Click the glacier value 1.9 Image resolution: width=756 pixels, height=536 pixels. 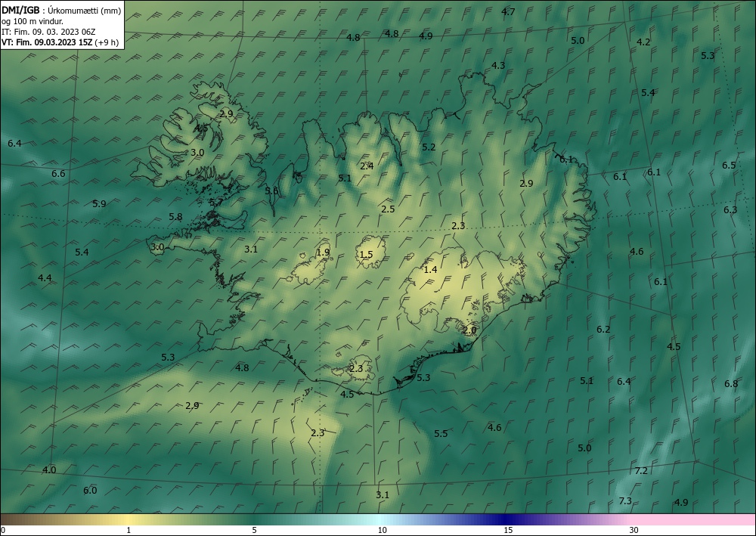tap(323, 252)
